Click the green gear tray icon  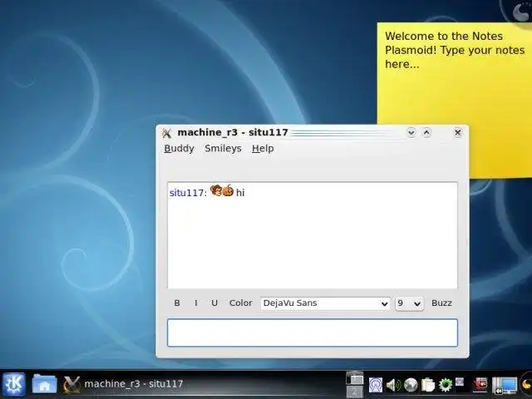[446, 385]
